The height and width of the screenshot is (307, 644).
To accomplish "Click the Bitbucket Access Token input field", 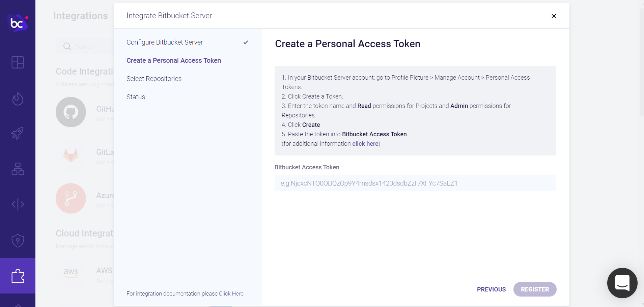I will [x=415, y=183].
